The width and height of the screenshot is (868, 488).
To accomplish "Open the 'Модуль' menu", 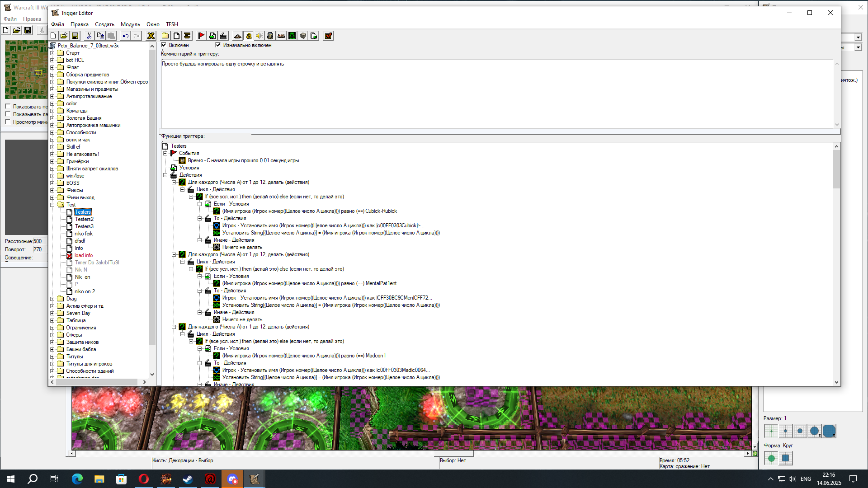I will click(130, 24).
